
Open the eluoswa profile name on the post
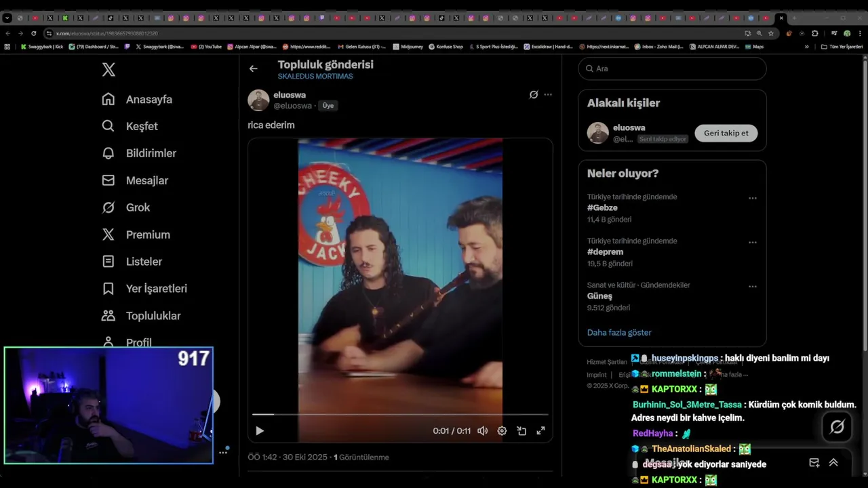tap(290, 95)
